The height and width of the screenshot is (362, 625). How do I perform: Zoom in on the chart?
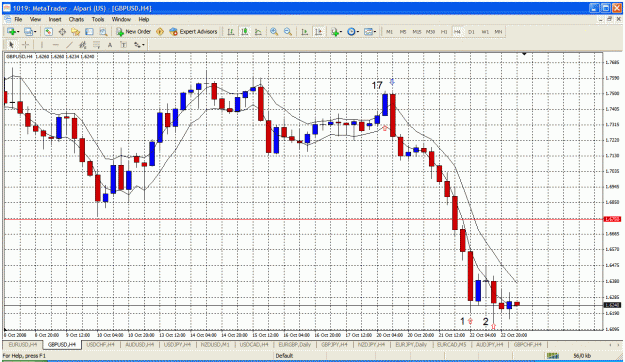[x=274, y=31]
